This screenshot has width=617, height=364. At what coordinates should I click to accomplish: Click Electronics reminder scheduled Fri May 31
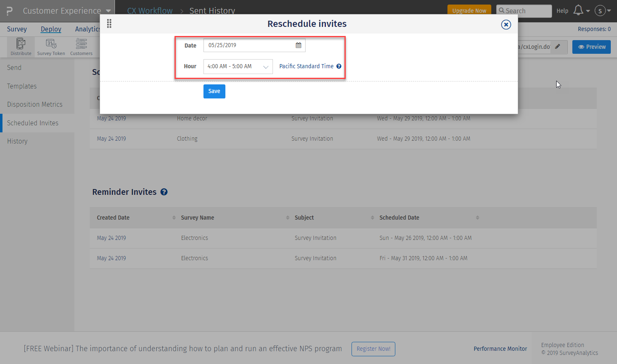[x=343, y=258]
